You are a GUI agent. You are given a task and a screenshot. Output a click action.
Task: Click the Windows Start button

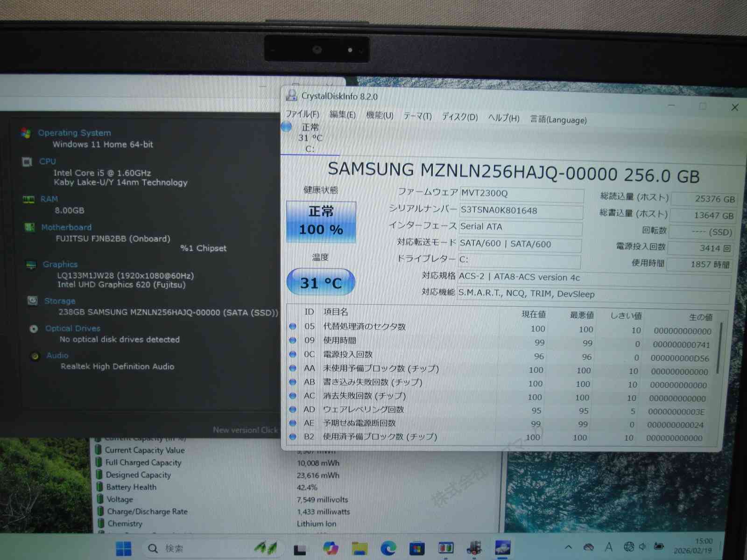[123, 549]
